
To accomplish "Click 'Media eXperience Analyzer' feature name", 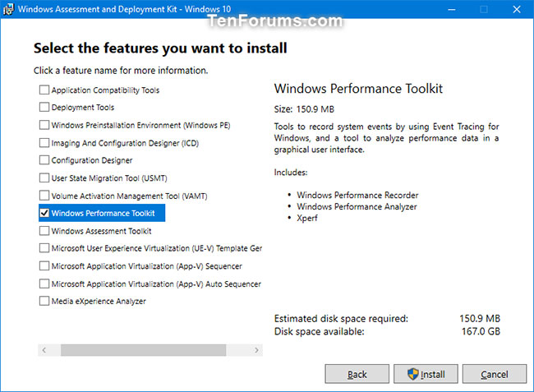I will [99, 302].
